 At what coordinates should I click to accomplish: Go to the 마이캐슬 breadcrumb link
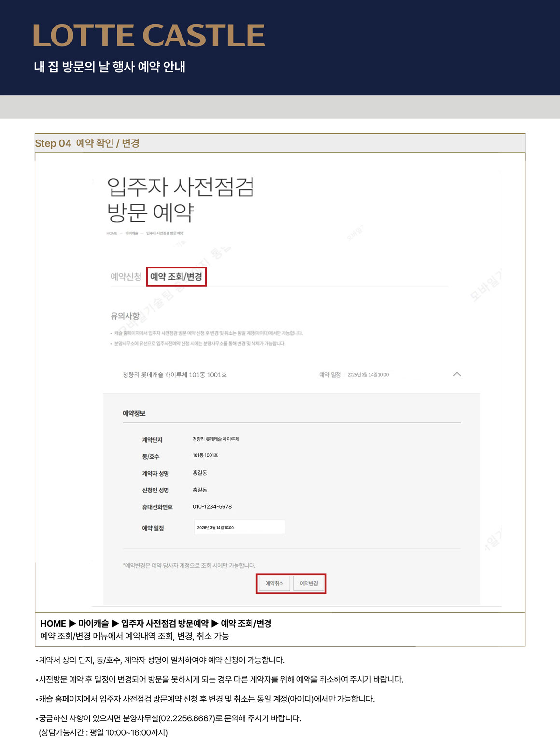131,233
